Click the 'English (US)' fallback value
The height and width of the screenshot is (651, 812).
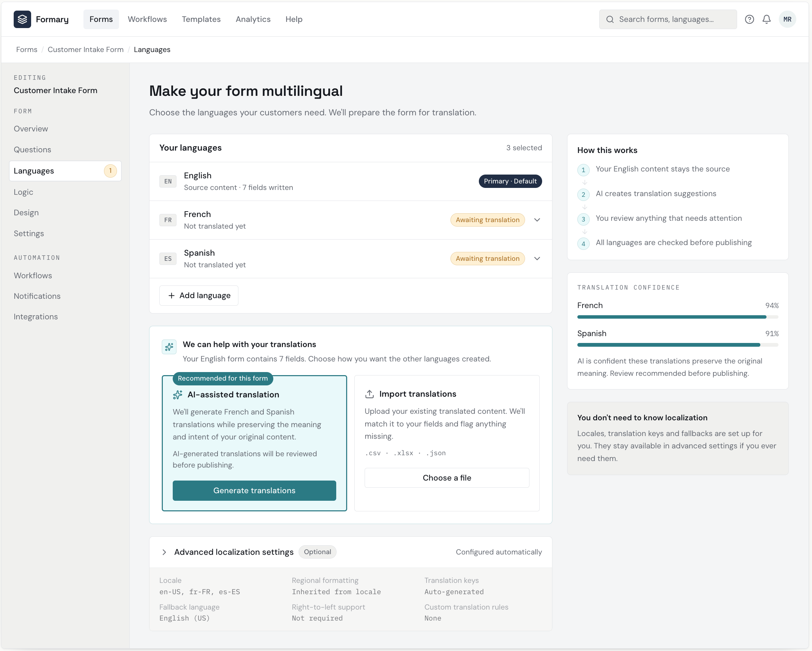pyautogui.click(x=184, y=618)
